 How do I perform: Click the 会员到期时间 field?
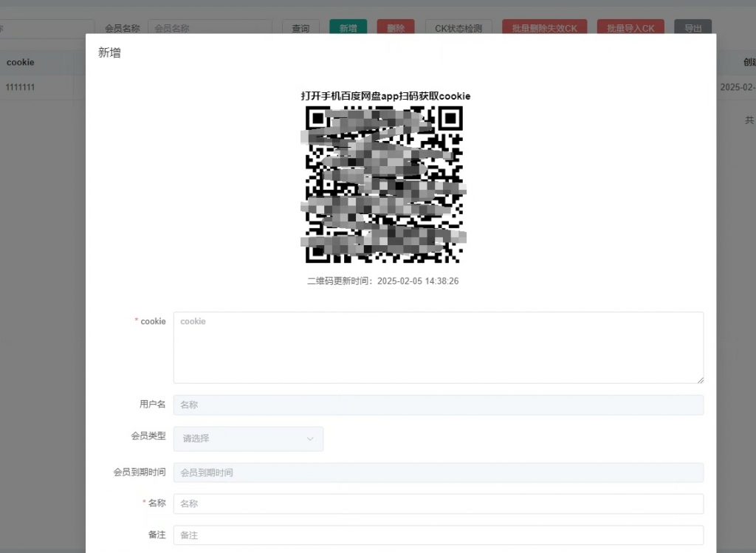click(439, 473)
